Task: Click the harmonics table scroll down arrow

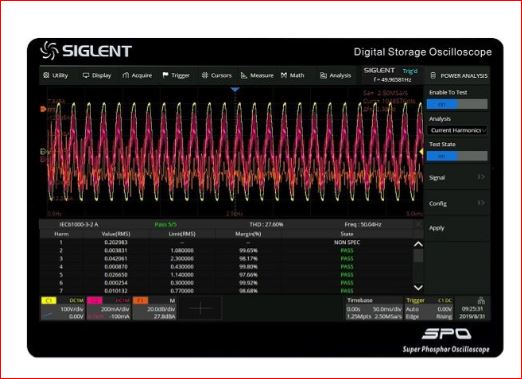Action: pyautogui.click(x=418, y=287)
